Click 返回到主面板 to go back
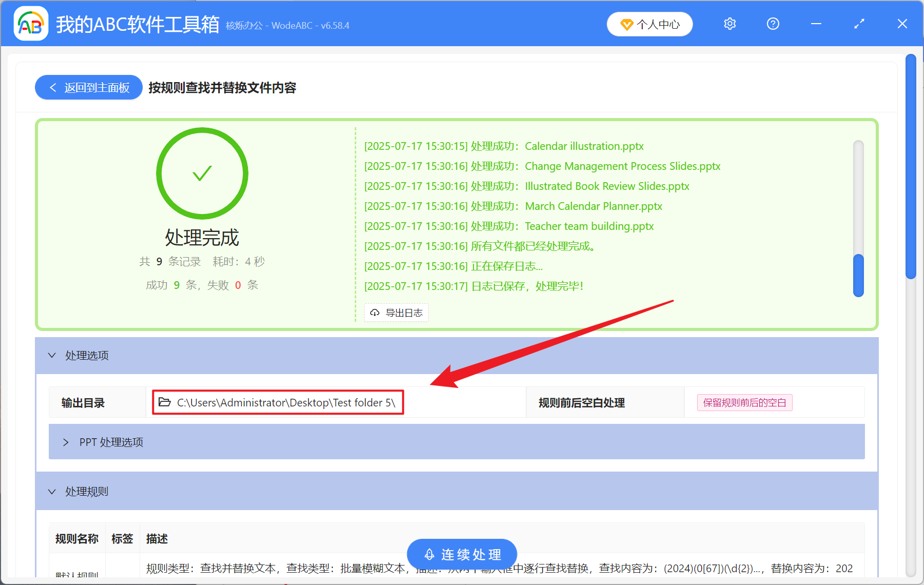The width and height of the screenshot is (924, 585). click(x=88, y=87)
